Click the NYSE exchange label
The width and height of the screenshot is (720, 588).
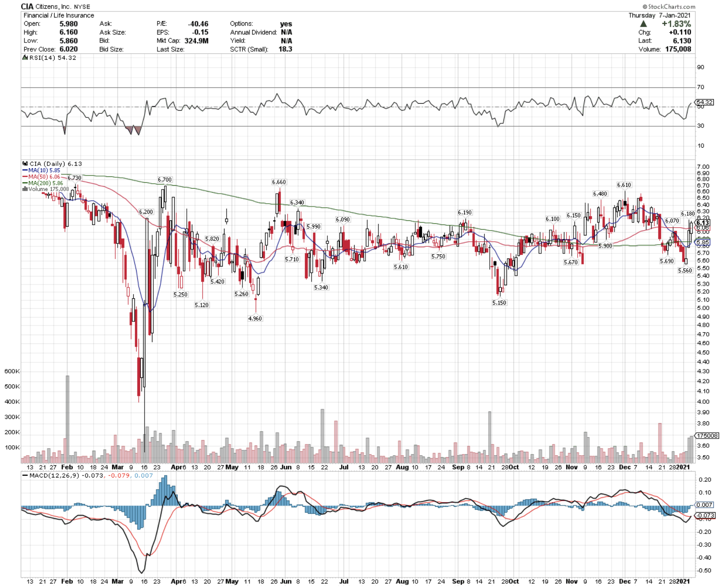click(x=82, y=7)
